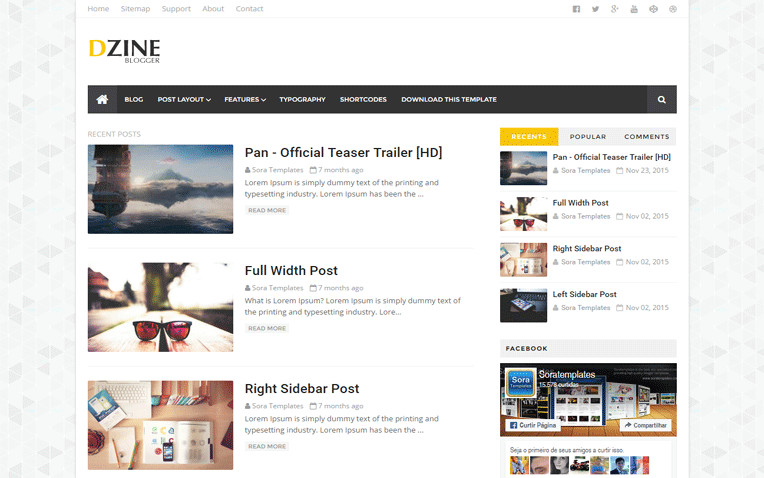The height and width of the screenshot is (478, 764).
Task: Open the Google Plus social icon
Action: pyautogui.click(x=615, y=9)
